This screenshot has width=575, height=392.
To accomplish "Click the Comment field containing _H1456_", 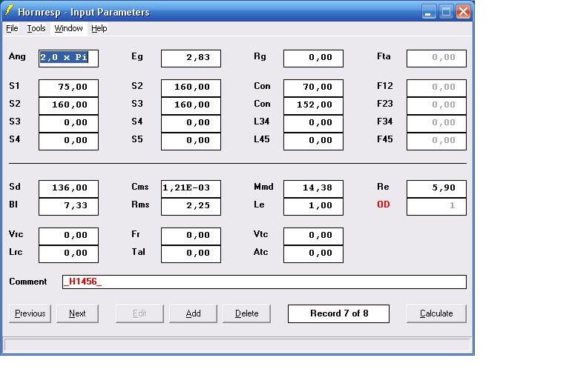I will point(264,282).
